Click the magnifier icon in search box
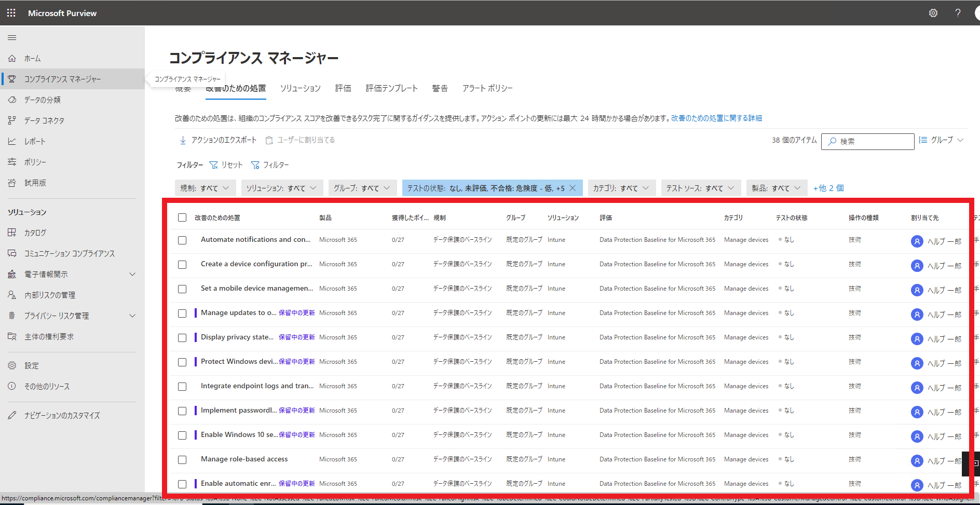This screenshot has height=505, width=980. pyautogui.click(x=832, y=141)
